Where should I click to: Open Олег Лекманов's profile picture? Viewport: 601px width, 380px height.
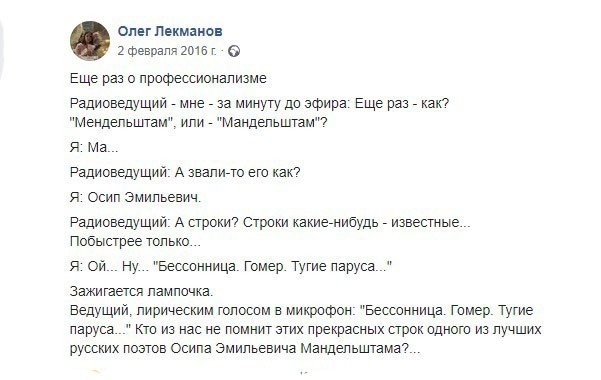(x=90, y=41)
